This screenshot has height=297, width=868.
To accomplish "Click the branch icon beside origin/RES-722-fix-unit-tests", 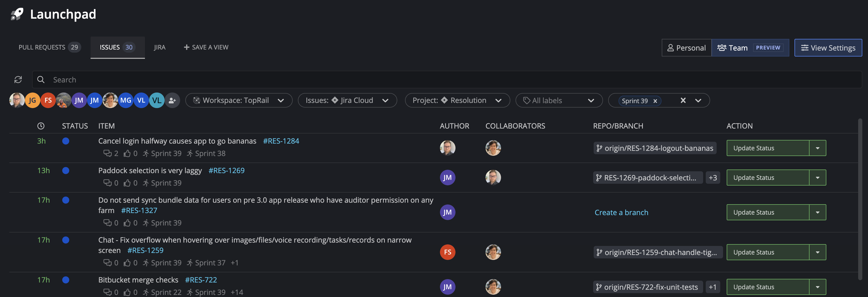I will tap(599, 287).
